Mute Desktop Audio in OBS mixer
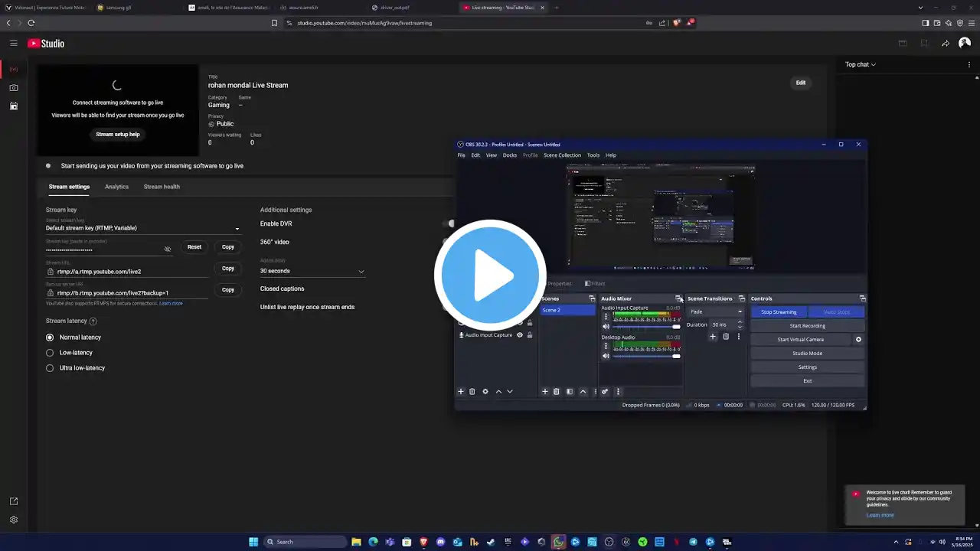The image size is (980, 551). [606, 356]
